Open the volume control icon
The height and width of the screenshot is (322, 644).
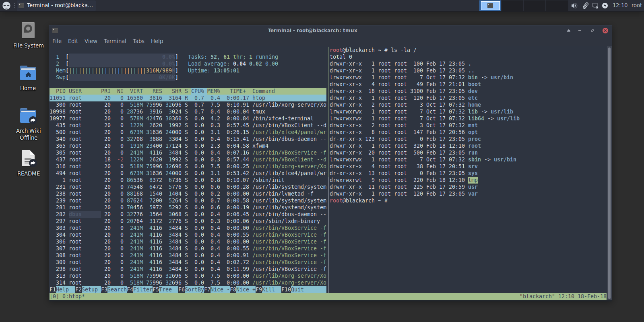click(x=574, y=6)
